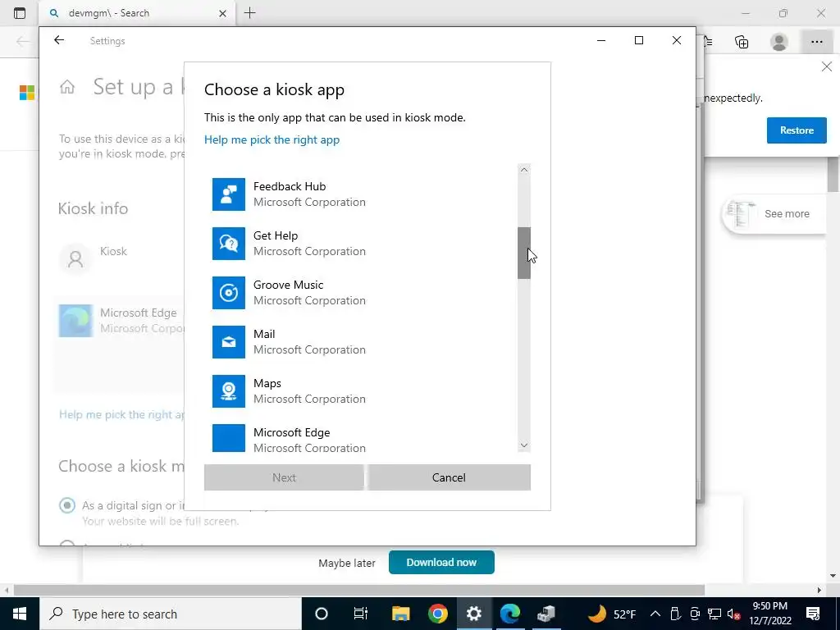Viewport: 840px width, 630px height.
Task: Select digital sign kiosk mode radio
Action: coord(67,505)
